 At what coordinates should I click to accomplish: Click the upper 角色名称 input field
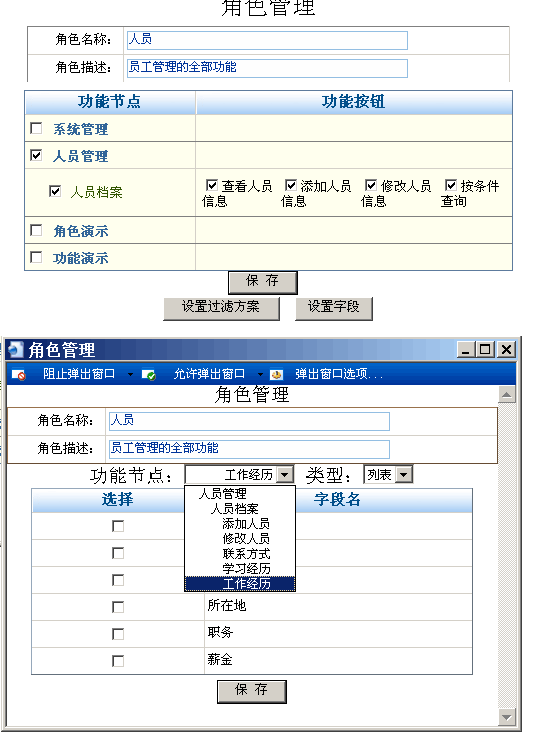pyautogui.click(x=267, y=40)
